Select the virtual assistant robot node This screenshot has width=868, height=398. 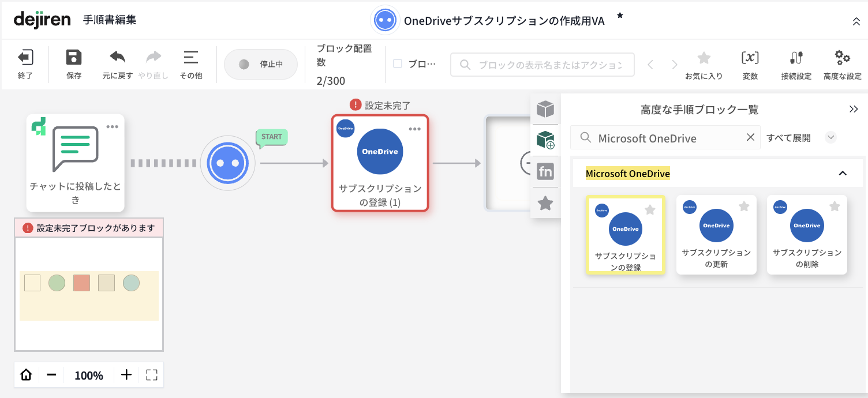[x=227, y=164]
